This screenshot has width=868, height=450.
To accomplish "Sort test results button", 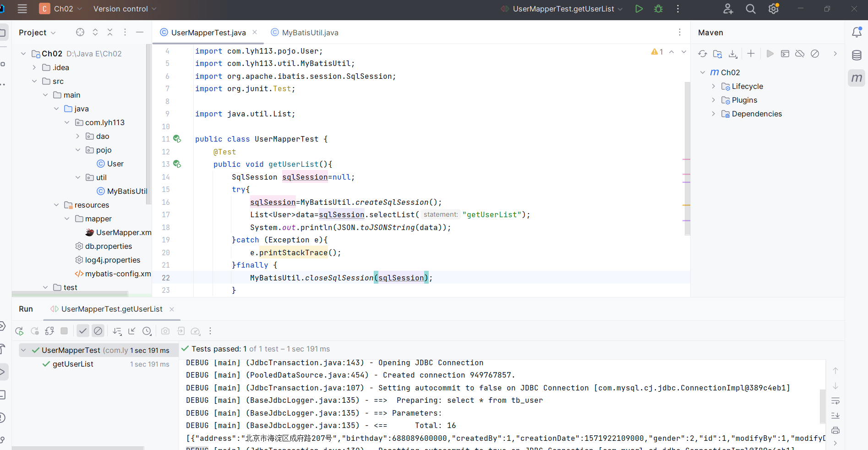I will (x=117, y=331).
